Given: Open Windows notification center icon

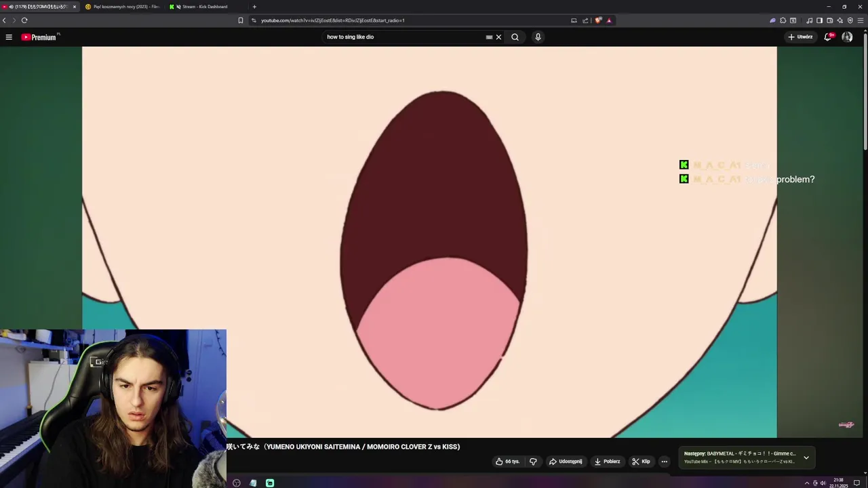Looking at the screenshot, I should click(856, 483).
